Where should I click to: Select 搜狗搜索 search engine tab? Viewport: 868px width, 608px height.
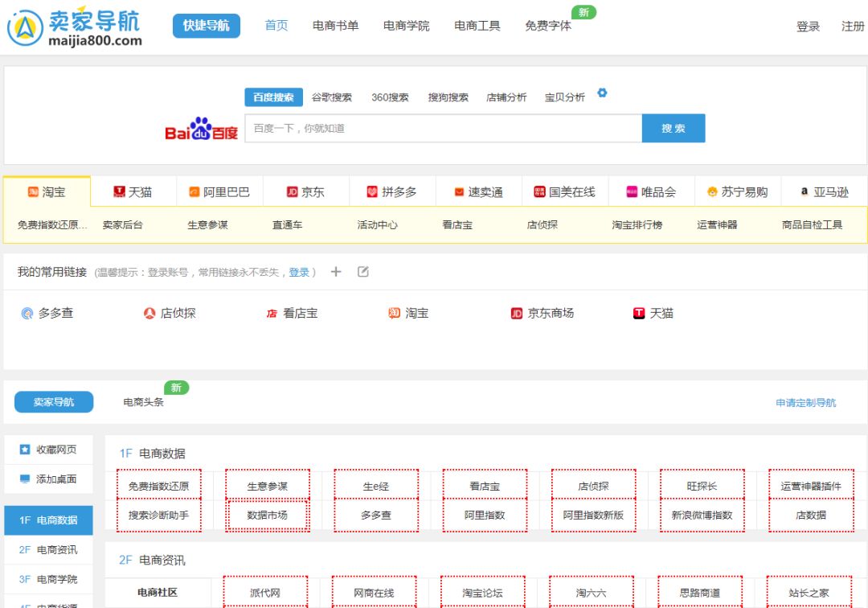click(x=448, y=97)
